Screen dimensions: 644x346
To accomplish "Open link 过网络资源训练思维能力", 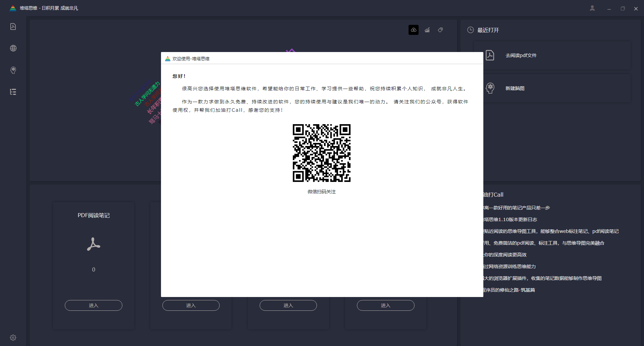I will (509, 266).
